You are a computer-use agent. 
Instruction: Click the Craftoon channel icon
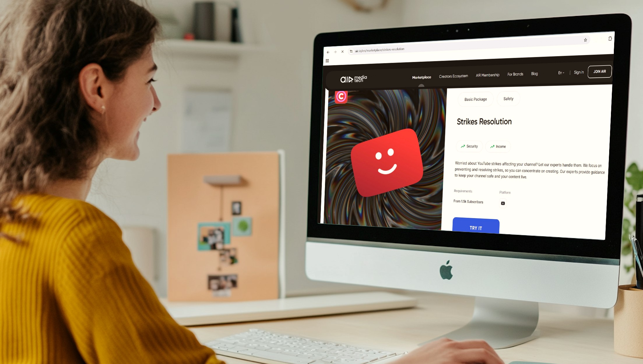tap(341, 96)
